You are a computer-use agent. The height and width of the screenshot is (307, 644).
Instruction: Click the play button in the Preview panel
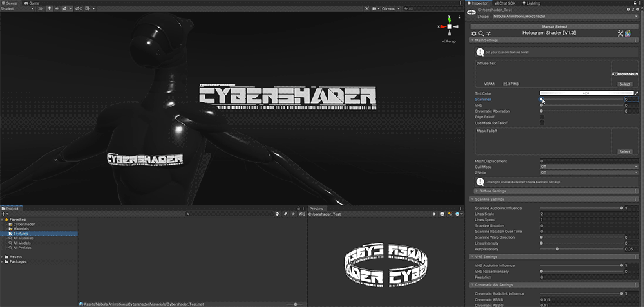click(435, 214)
